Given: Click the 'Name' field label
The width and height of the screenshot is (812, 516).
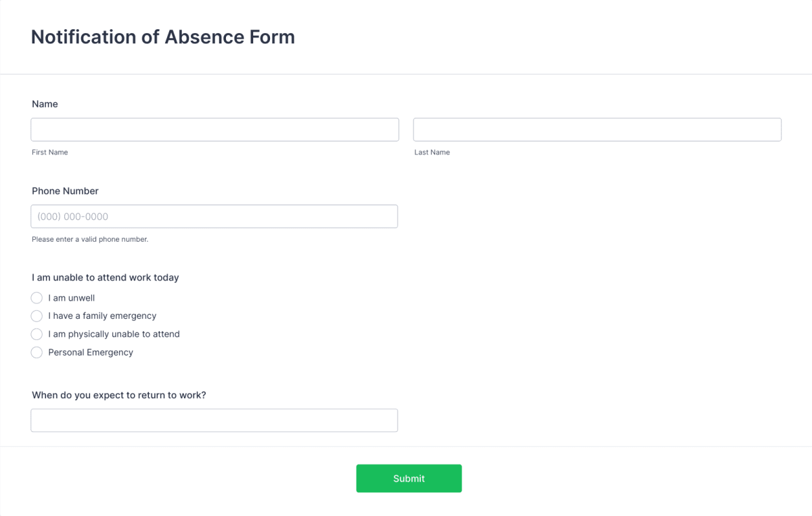Looking at the screenshot, I should tap(45, 104).
